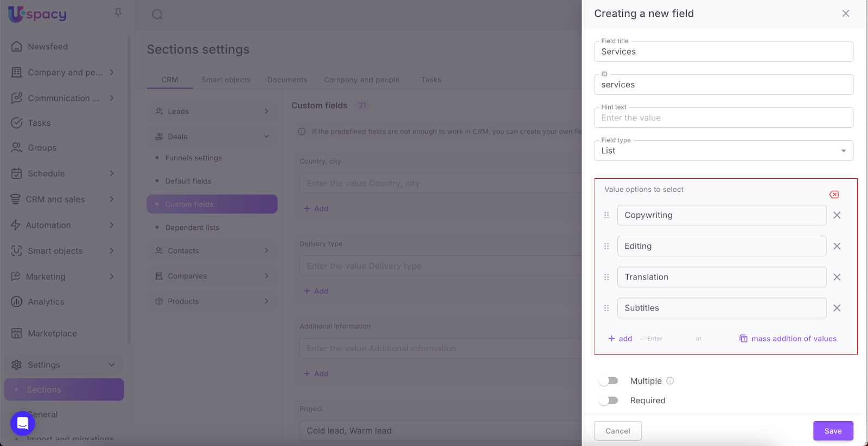Click the Cancel button
Viewport: 868px width, 446px height.
pos(617,431)
